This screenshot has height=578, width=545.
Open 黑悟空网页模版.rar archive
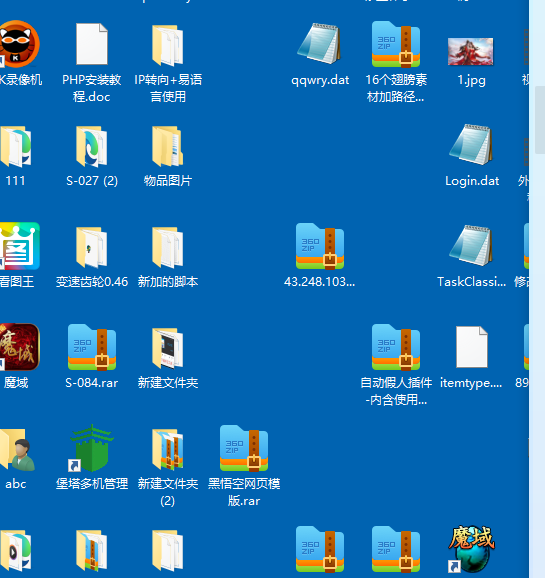[244, 448]
